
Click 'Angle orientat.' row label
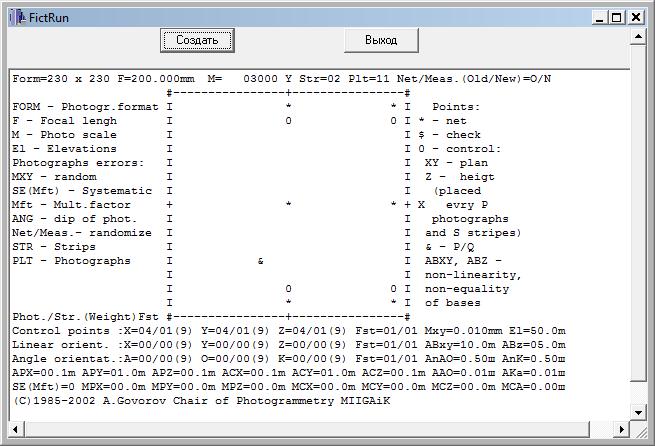(x=66, y=359)
